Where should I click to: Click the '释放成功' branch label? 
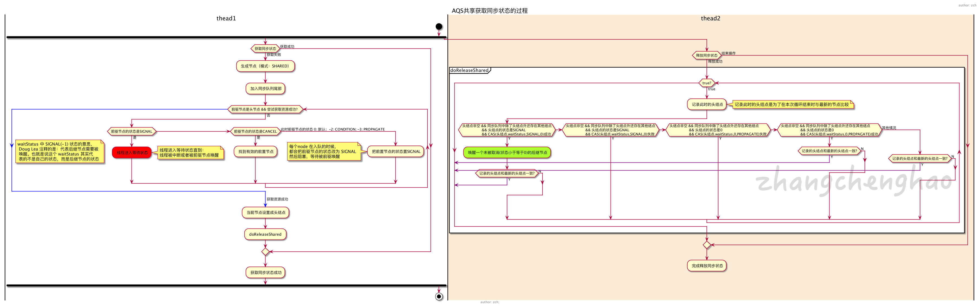pos(715,61)
